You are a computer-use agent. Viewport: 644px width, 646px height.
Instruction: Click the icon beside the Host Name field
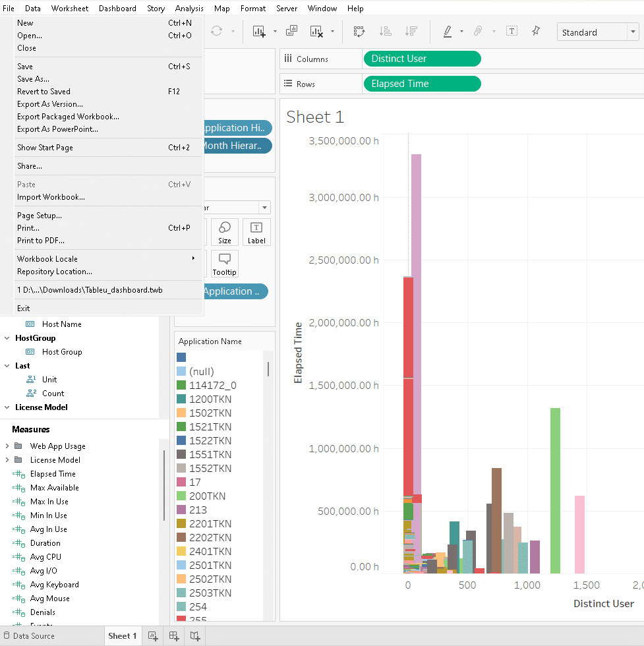coord(30,324)
